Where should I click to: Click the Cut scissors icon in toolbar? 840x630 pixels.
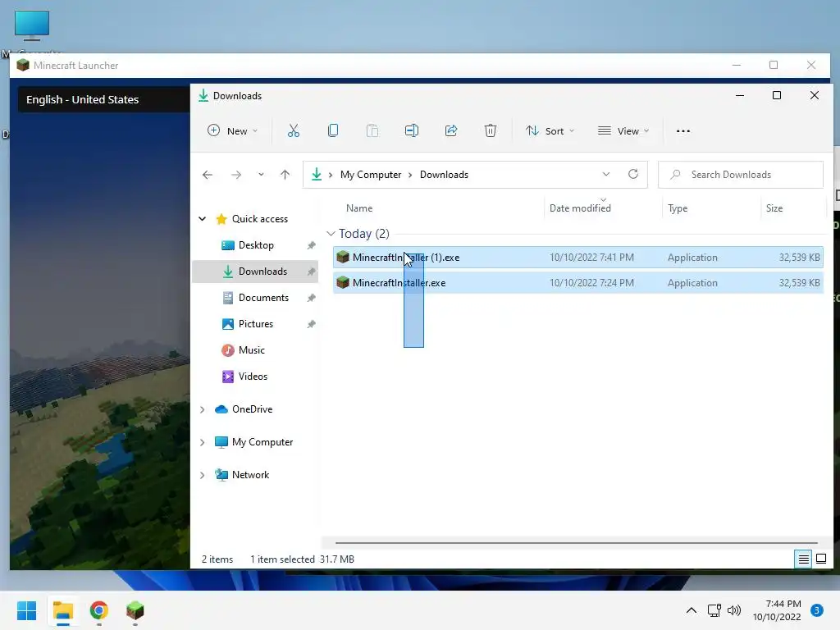point(293,130)
